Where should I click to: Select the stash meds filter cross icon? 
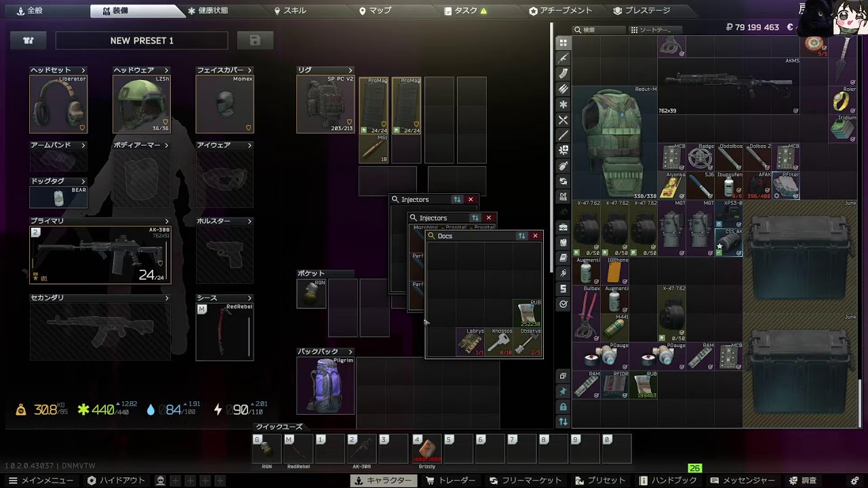click(563, 105)
